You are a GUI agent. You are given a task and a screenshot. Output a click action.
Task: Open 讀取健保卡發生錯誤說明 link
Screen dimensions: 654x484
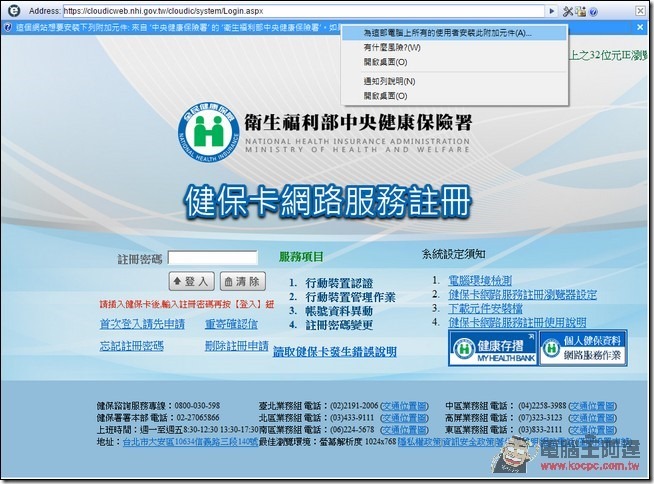(335, 352)
